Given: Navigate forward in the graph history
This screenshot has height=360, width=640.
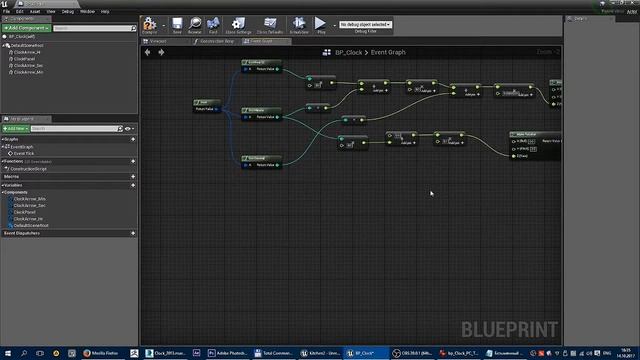Looking at the screenshot, I should pyautogui.click(x=161, y=52).
